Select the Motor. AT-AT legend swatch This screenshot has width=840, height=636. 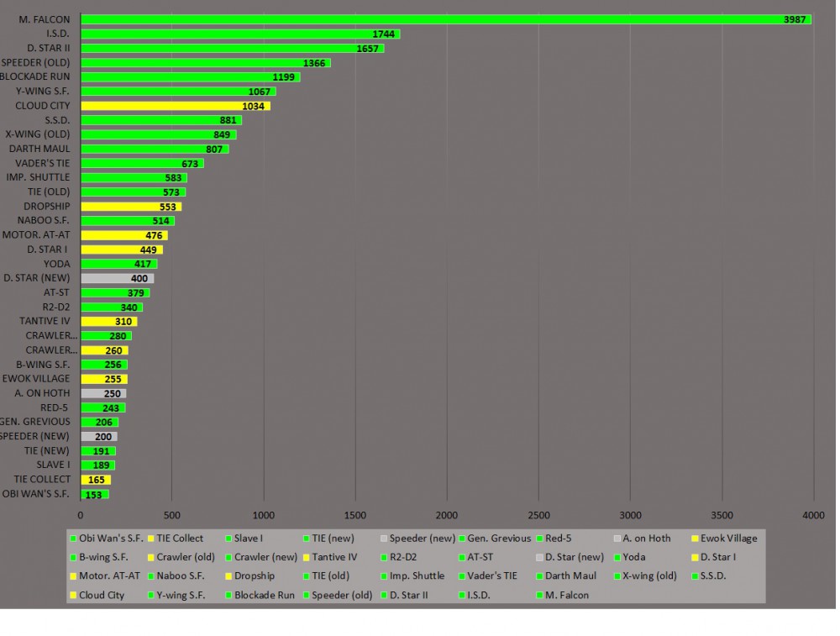tap(73, 576)
